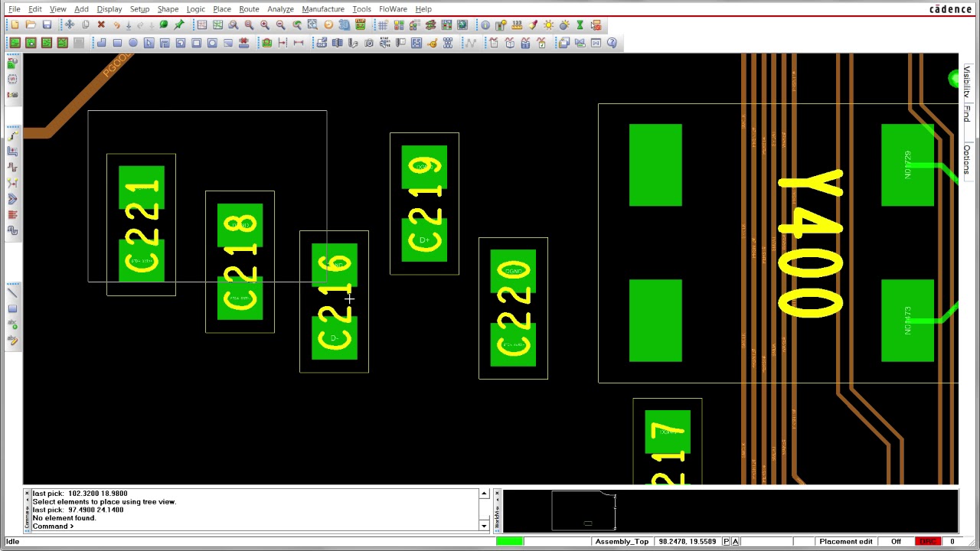The height and width of the screenshot is (551, 980).
Task: Click the Zoom In magnifier icon
Action: pos(265,25)
